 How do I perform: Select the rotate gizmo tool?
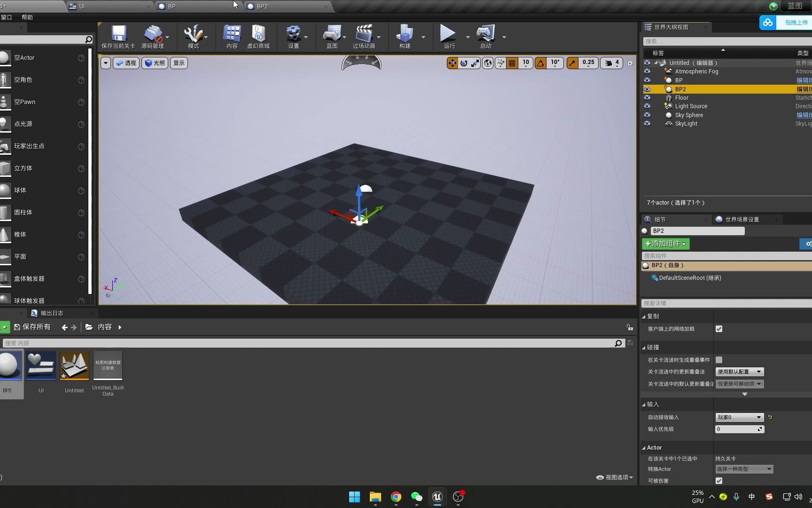[x=464, y=63]
